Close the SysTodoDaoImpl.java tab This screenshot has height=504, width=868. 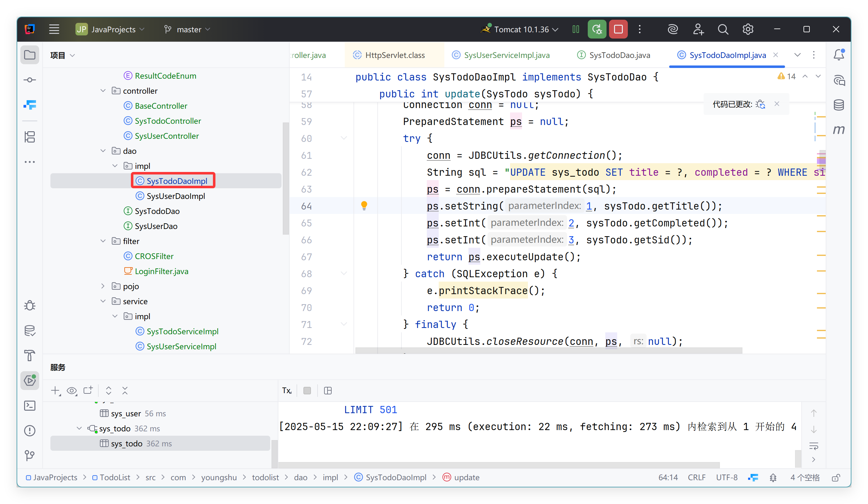(x=776, y=55)
